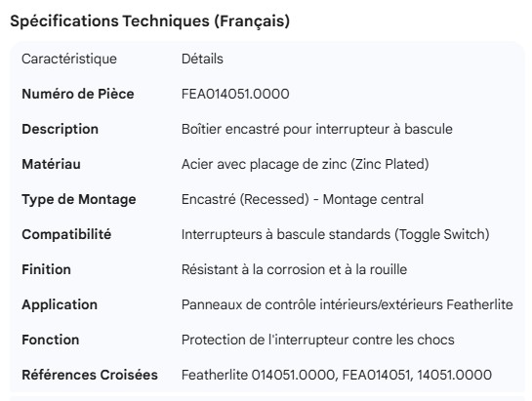Click the Numéro de Pièce label

[78, 94]
